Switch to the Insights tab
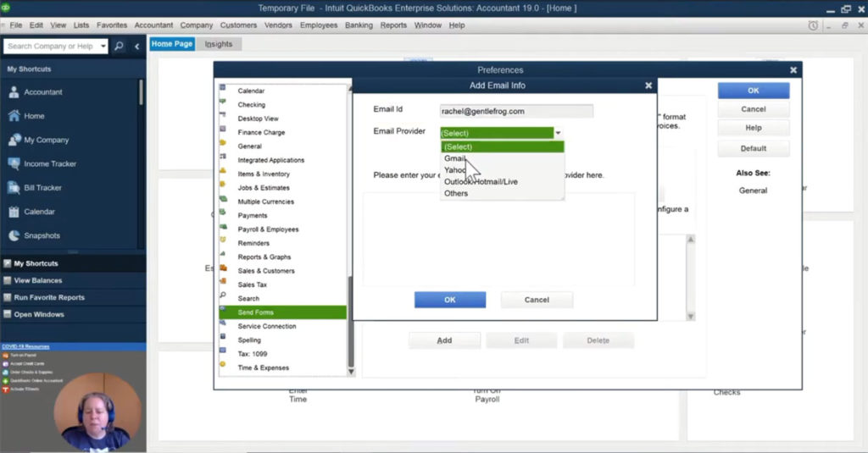The image size is (868, 453). (218, 44)
